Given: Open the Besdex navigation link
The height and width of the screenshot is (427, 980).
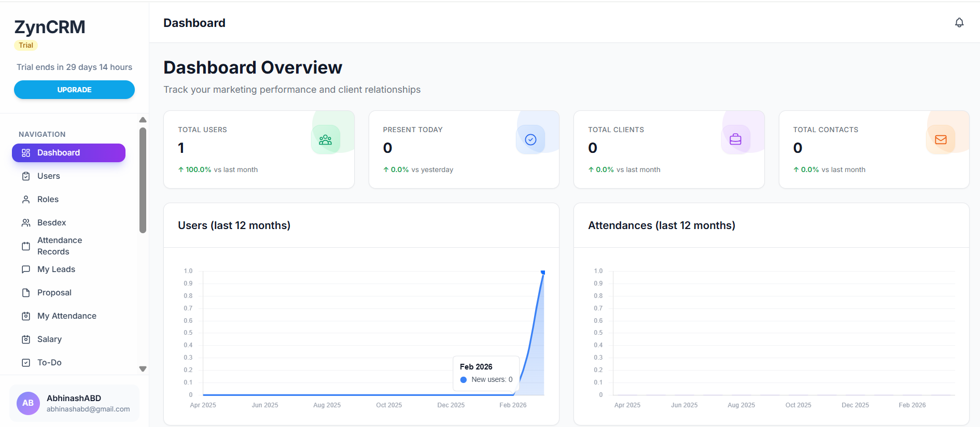Looking at the screenshot, I should tap(51, 223).
